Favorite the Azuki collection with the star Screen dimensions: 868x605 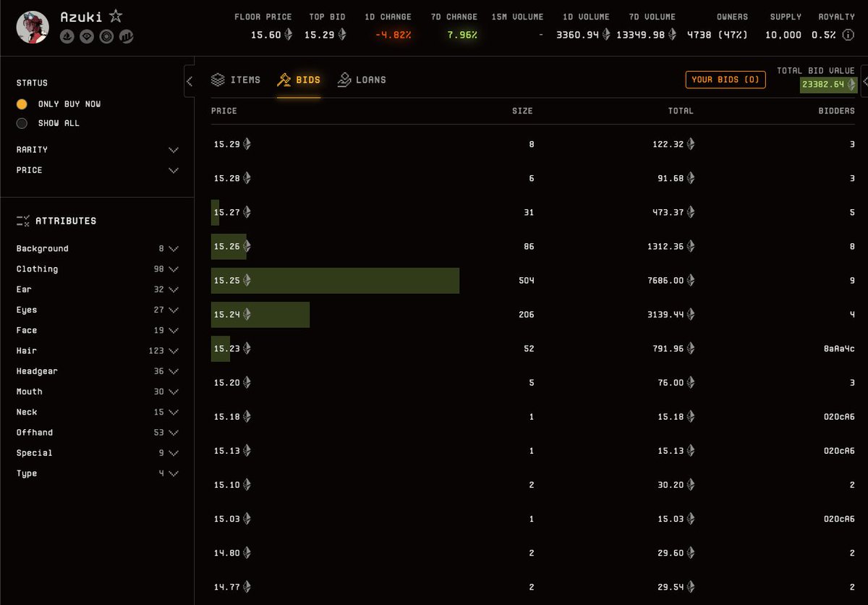coord(116,17)
